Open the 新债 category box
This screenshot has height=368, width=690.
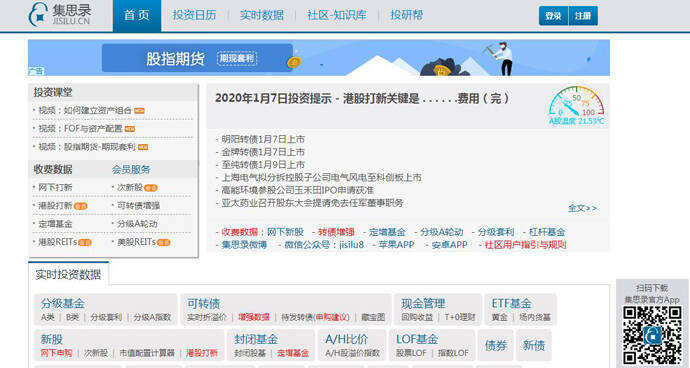click(x=534, y=346)
